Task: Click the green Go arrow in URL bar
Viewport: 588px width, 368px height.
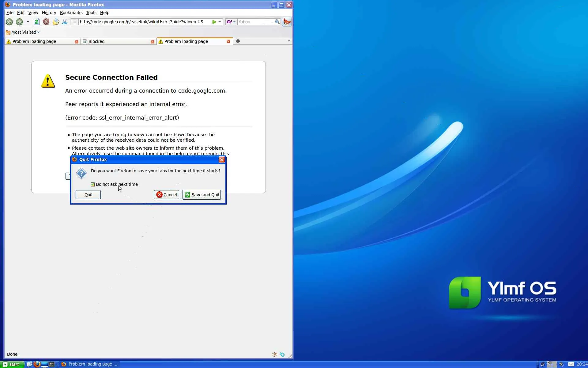Action: [x=214, y=22]
